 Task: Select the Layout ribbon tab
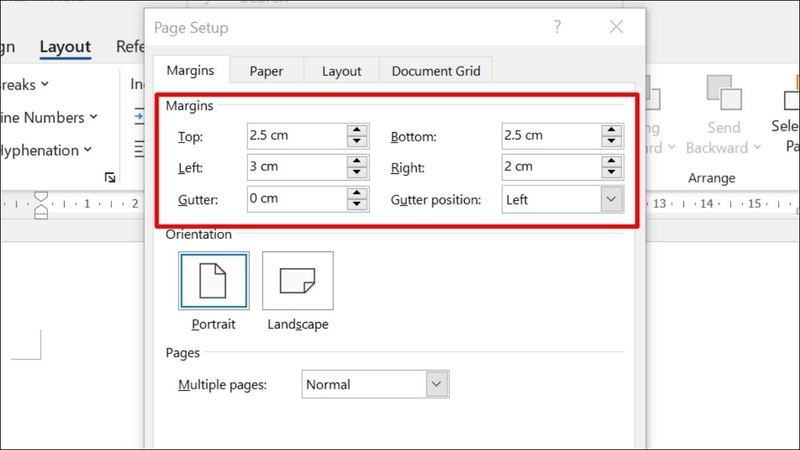(65, 47)
